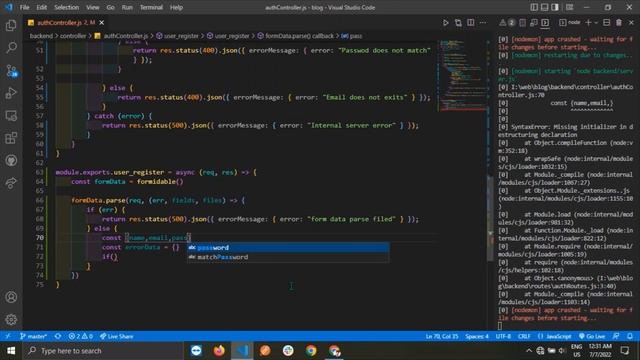640x360 pixels.
Task: Close the terminal panel
Action: pyautogui.click(x=631, y=23)
